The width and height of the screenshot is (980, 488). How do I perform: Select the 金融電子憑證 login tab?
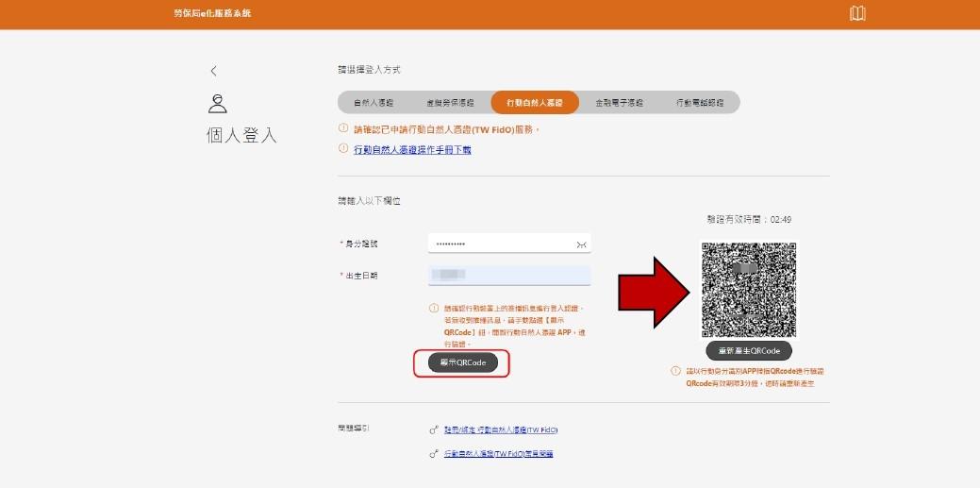tap(619, 103)
